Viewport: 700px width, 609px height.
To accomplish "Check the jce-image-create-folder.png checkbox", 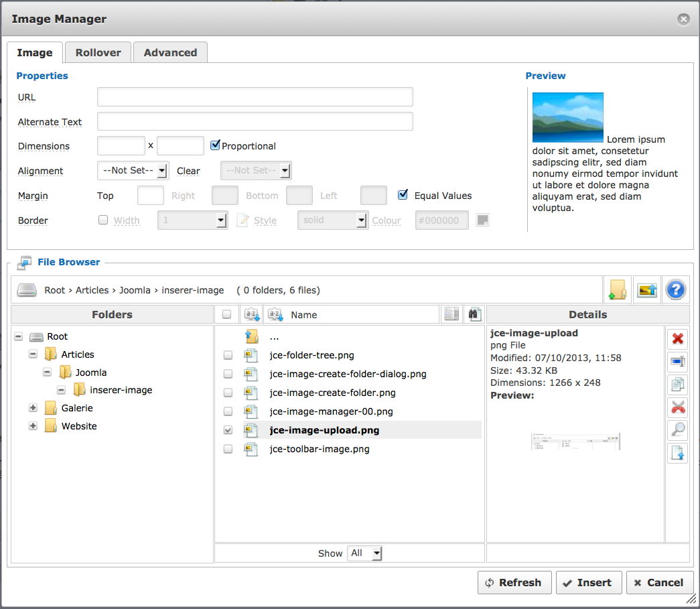I will coord(228,393).
